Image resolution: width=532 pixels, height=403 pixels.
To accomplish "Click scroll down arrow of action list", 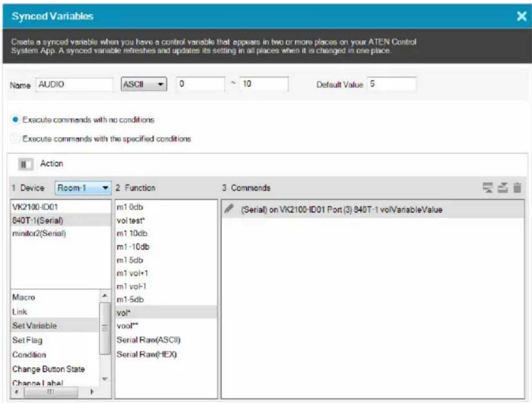I will point(105,379).
